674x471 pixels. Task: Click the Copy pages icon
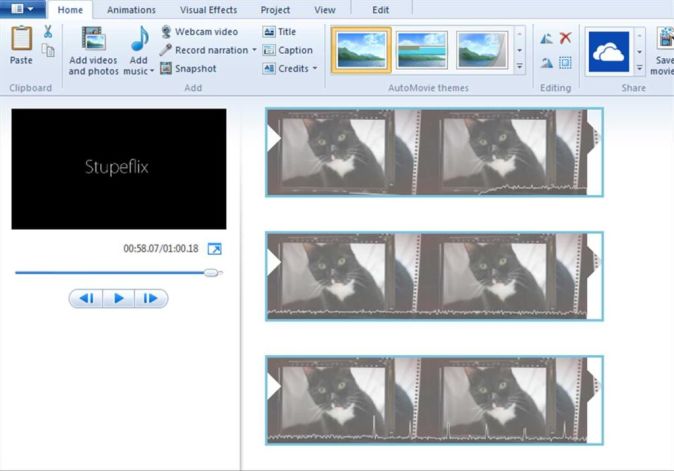[x=48, y=51]
